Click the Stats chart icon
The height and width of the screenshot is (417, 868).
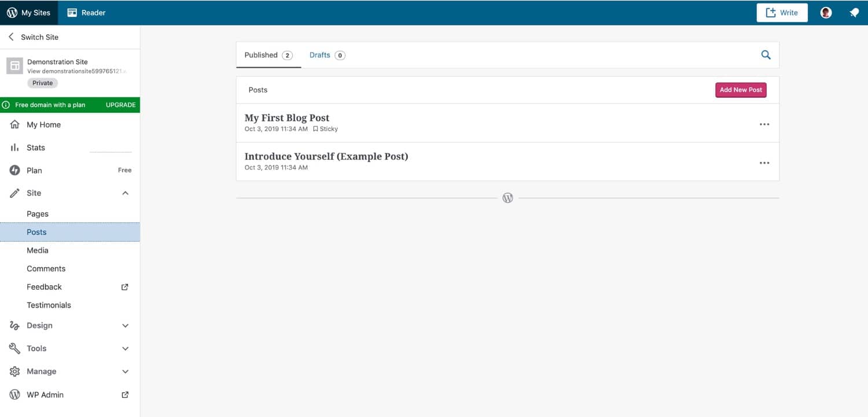click(x=15, y=147)
